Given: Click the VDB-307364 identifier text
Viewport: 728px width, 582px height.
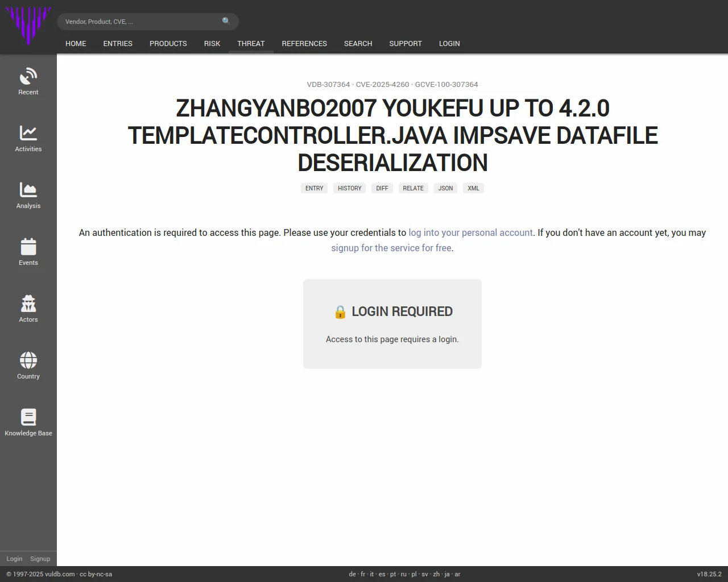Looking at the screenshot, I should point(328,84).
